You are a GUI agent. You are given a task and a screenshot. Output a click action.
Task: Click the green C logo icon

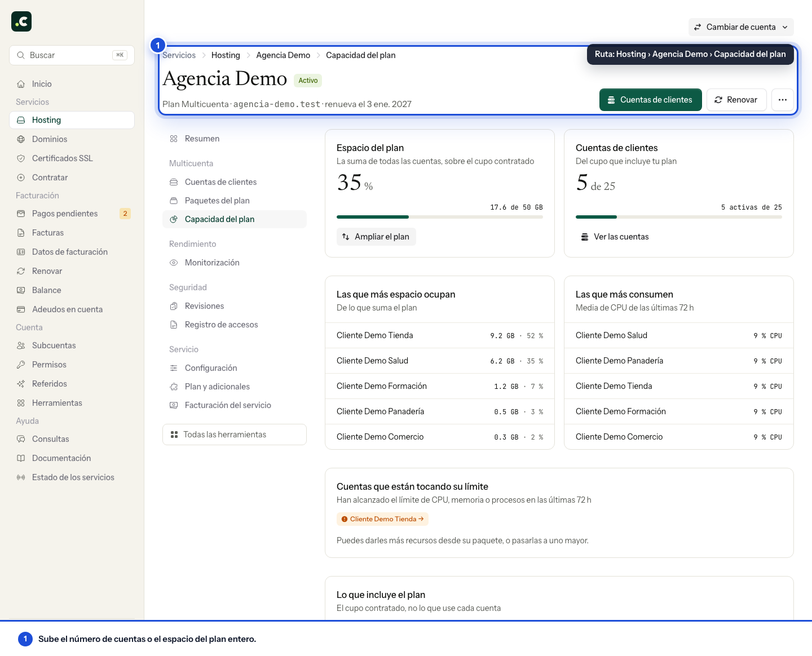[x=21, y=21]
